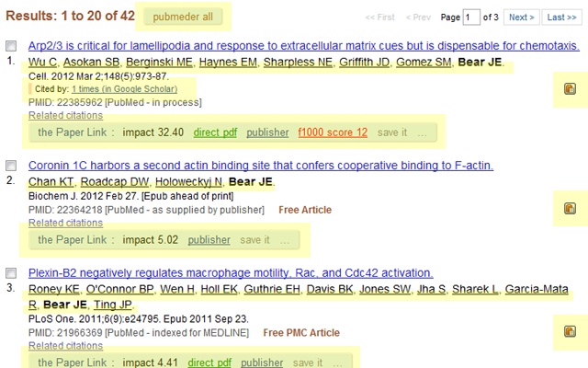Expand the ellipsis in second Paper Link bar
This screenshot has height=368, width=588.
284,240
